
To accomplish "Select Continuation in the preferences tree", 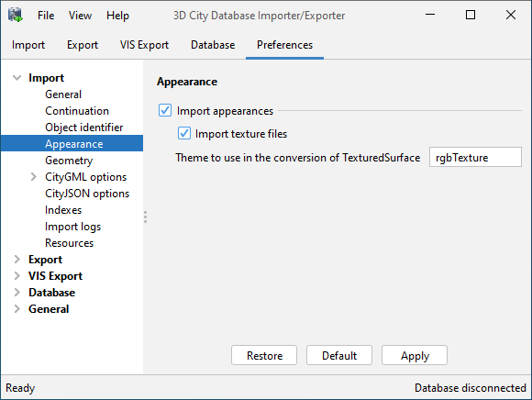I will pos(77,111).
